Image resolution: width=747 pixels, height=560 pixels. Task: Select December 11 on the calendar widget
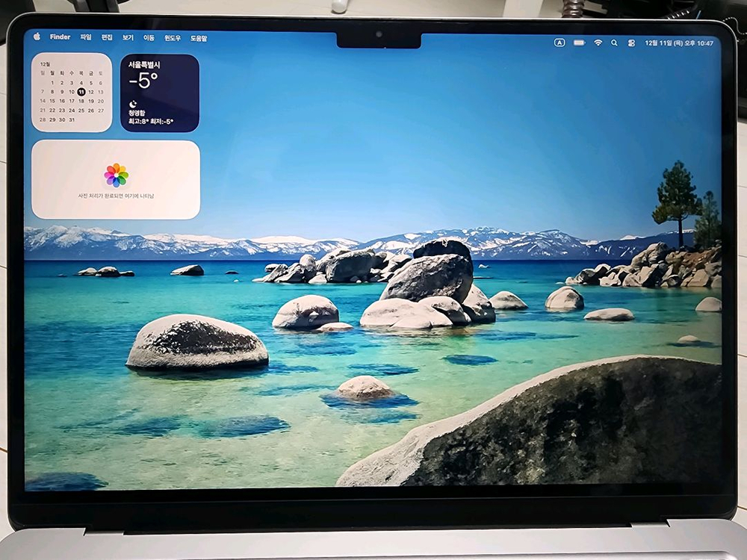click(x=81, y=92)
